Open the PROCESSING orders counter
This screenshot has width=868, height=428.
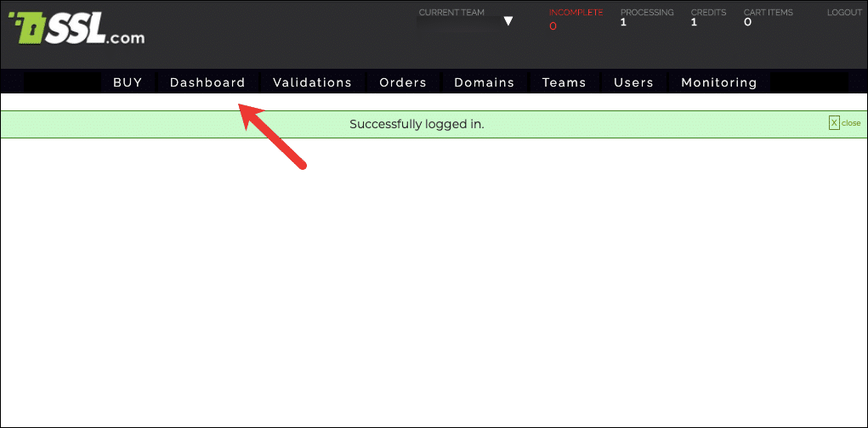pos(646,13)
